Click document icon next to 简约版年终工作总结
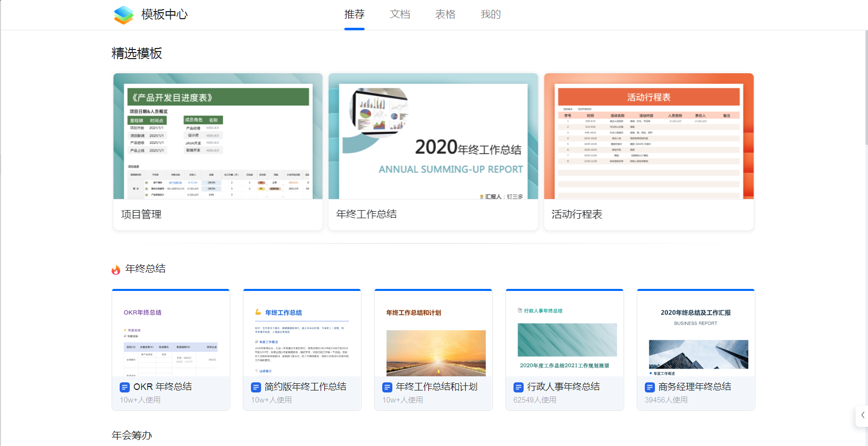The width and height of the screenshot is (868, 446). pyautogui.click(x=256, y=387)
